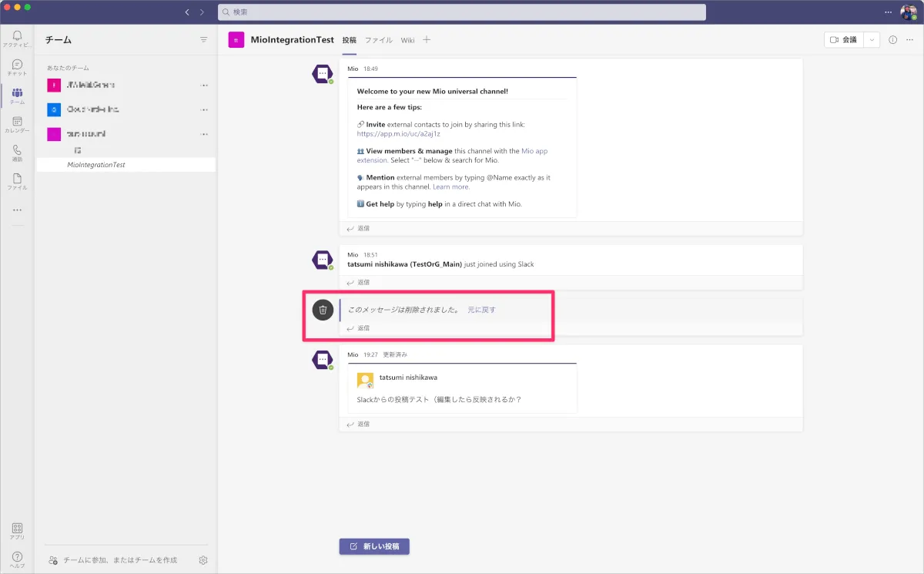Click the 新しい投稿 button
Screen dimensions: 924x574
[x=374, y=546]
